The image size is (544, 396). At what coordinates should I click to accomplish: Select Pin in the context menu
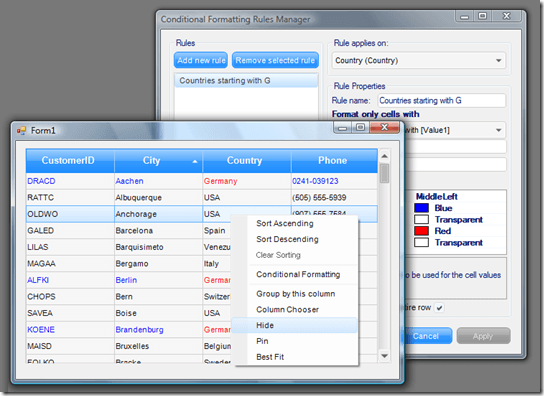tap(262, 341)
